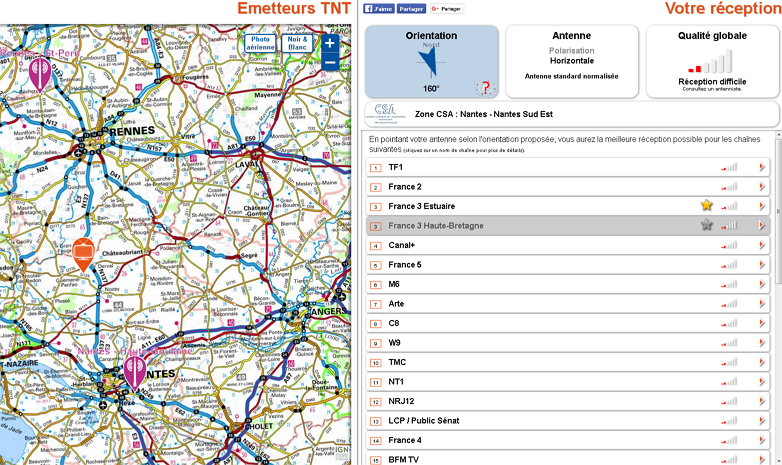782x465 pixels.
Task: Click signal strength bars for M6
Action: click(x=729, y=284)
